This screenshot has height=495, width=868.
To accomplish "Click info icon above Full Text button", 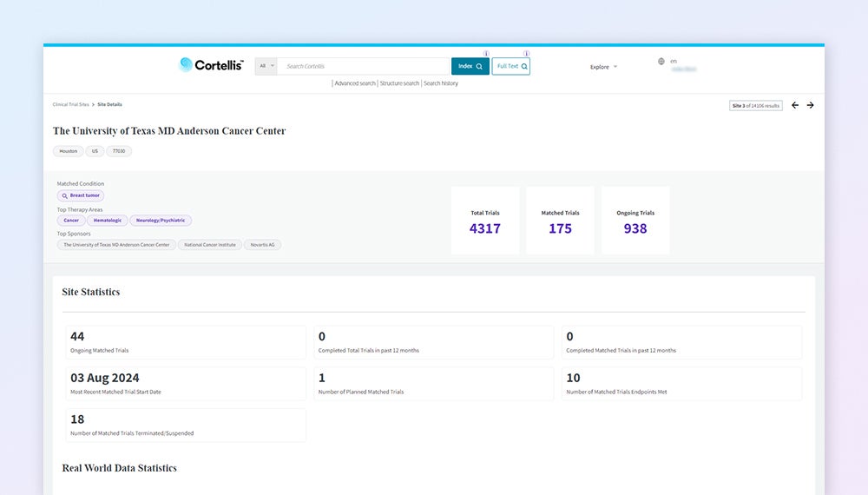I will (x=526, y=54).
